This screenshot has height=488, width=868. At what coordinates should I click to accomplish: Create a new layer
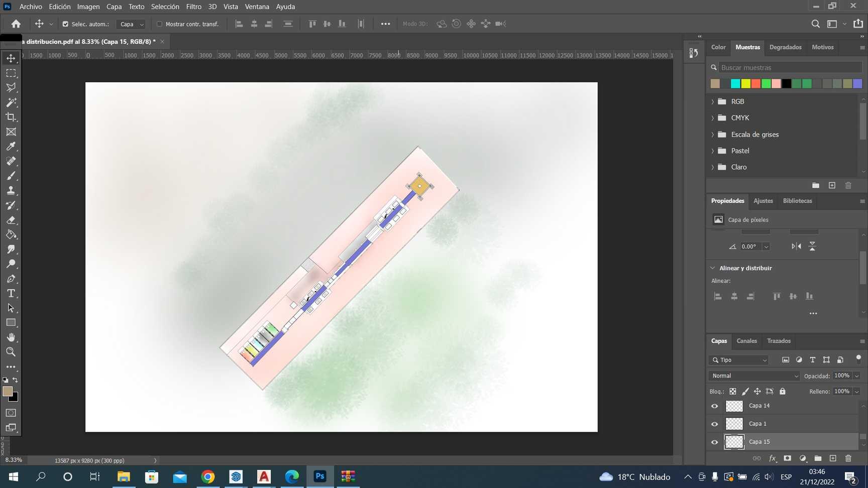(x=833, y=458)
